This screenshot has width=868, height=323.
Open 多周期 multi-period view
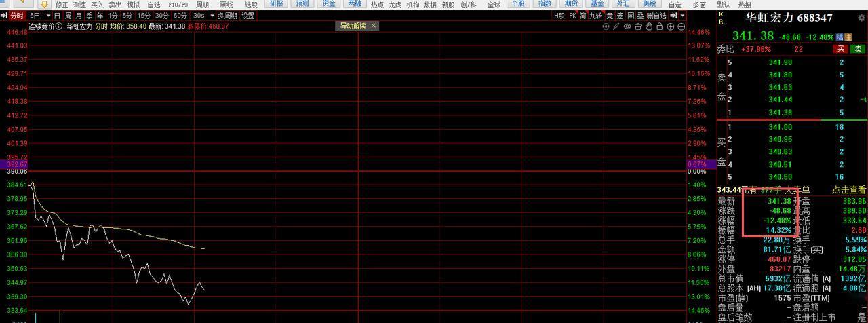coord(228,16)
